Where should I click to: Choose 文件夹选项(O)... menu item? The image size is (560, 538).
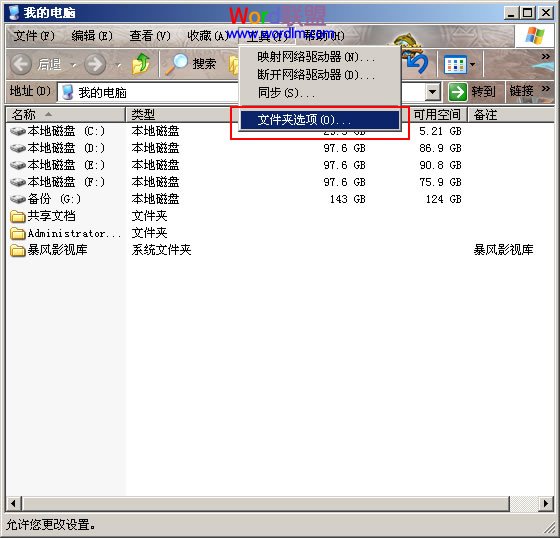click(x=320, y=120)
